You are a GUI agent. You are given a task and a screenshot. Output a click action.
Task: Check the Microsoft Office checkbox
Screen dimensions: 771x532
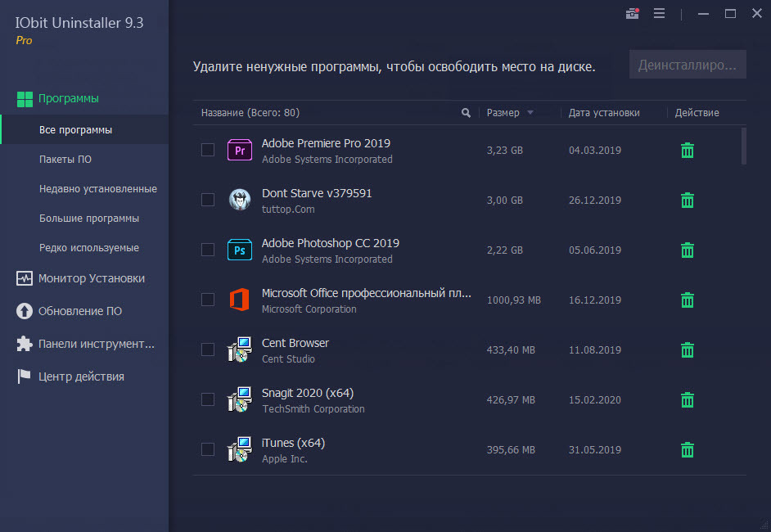coord(208,300)
